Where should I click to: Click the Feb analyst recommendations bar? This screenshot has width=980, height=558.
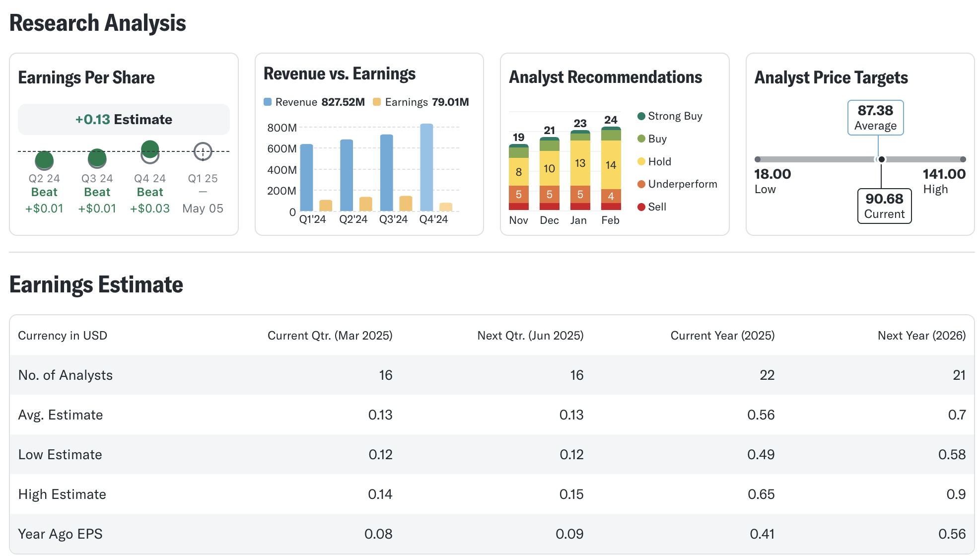[611, 169]
